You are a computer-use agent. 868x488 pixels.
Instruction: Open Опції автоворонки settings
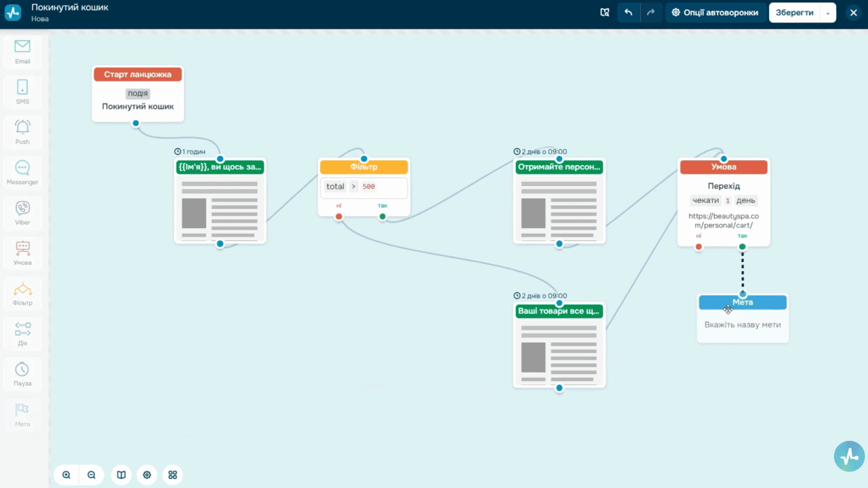(x=715, y=12)
